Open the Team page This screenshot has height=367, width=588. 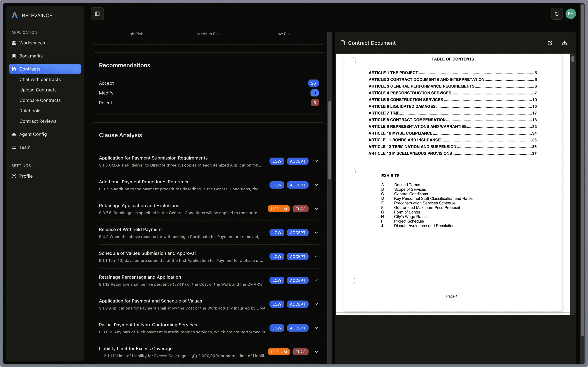click(25, 147)
